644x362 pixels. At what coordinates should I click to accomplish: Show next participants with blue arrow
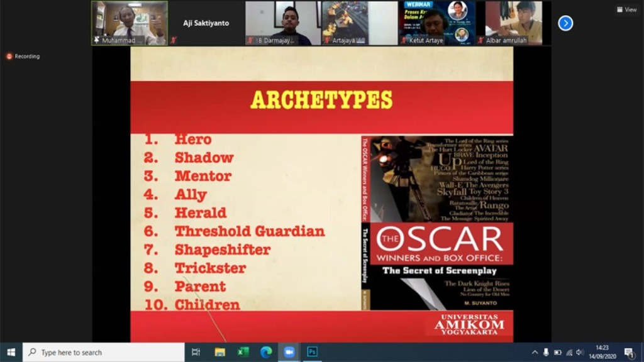(565, 23)
